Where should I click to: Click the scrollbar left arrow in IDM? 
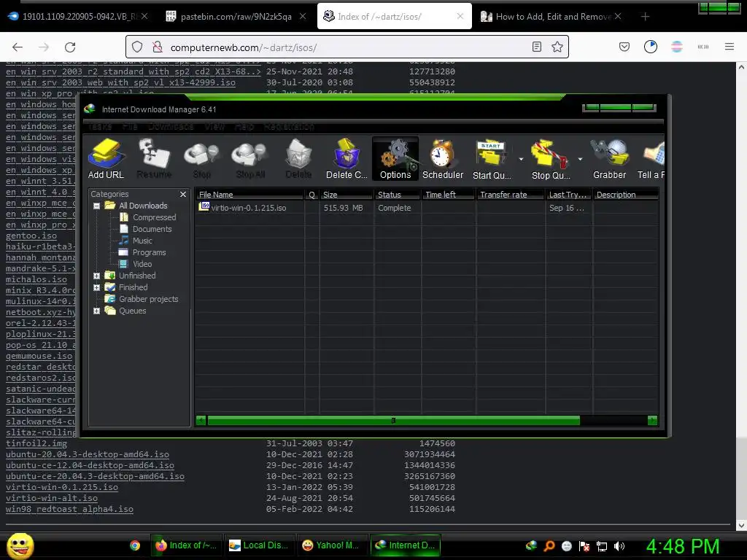click(x=201, y=420)
